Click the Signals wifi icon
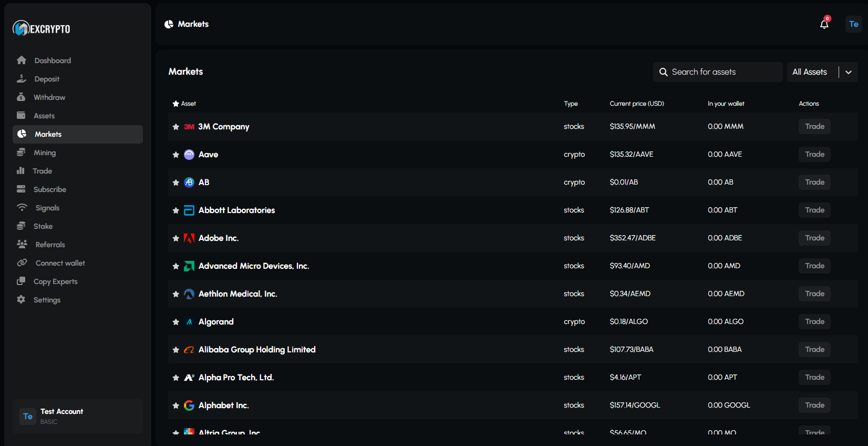Viewport: 868px width, 446px height. point(22,207)
